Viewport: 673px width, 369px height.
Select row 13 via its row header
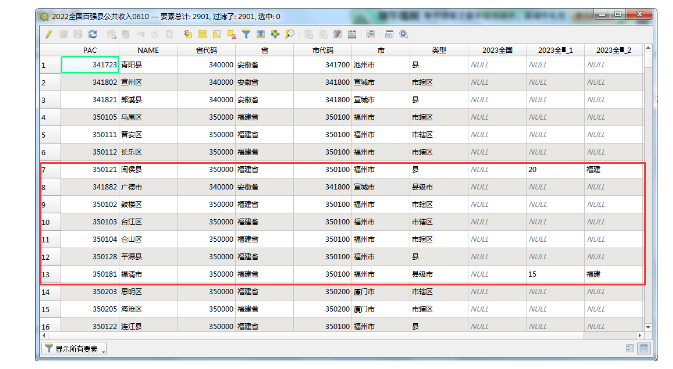coord(50,275)
